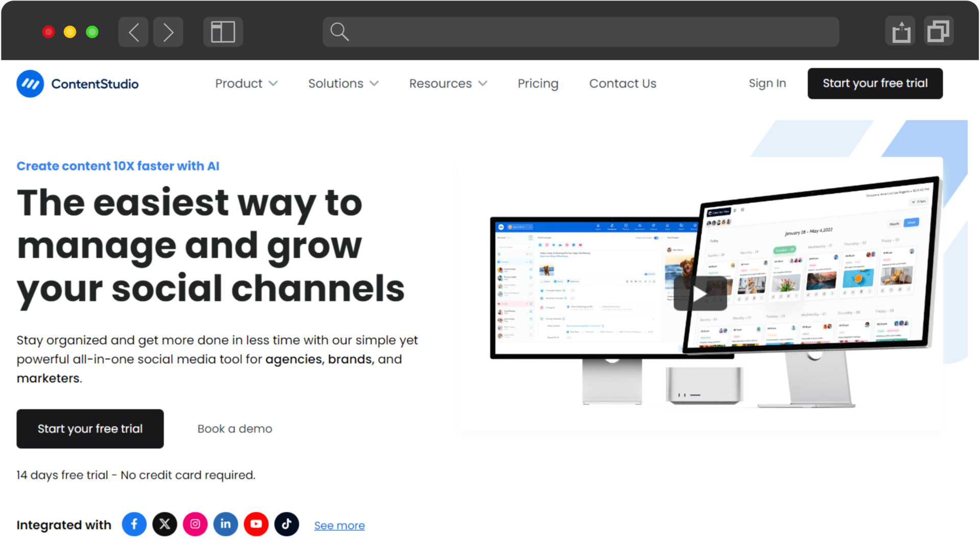The width and height of the screenshot is (980, 551).
Task: Click the See more integrations link
Action: point(339,525)
